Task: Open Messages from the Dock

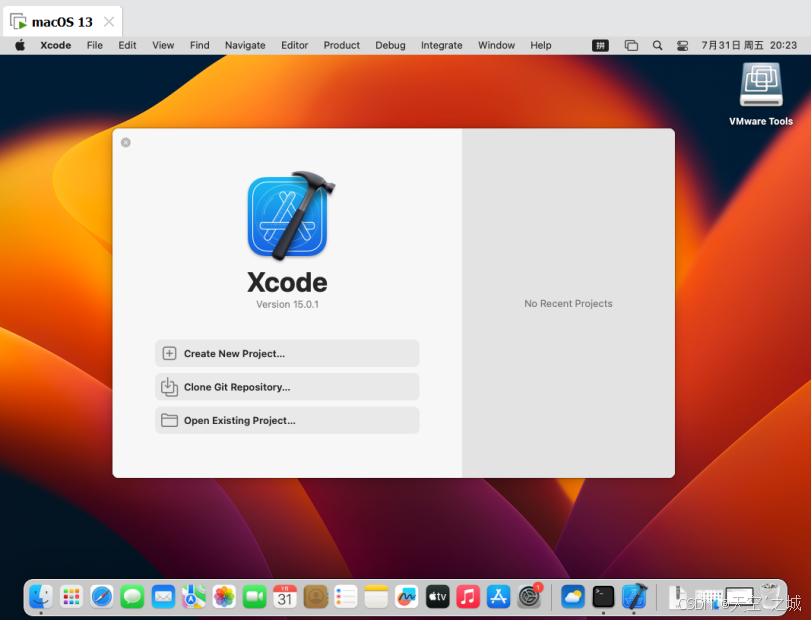Action: pos(132,597)
